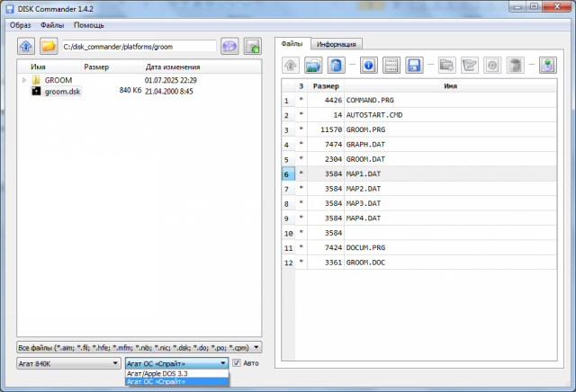Click date 21.04.2000 8:45
576x392 pixels.
pos(168,91)
